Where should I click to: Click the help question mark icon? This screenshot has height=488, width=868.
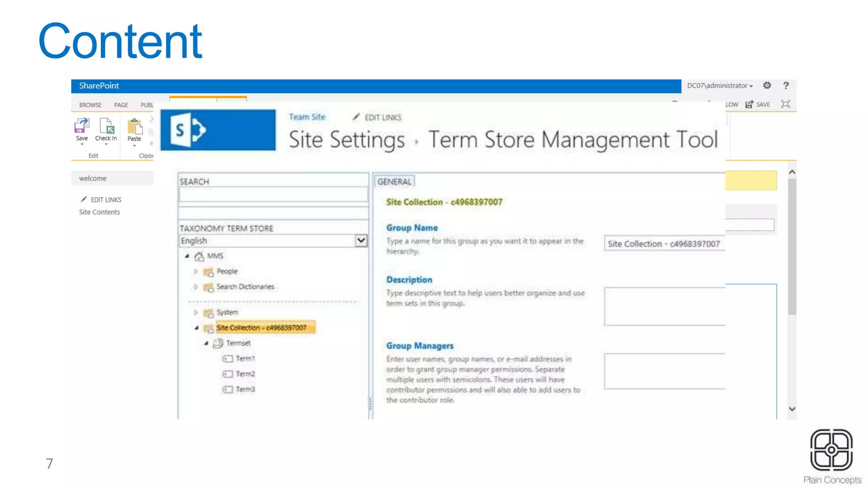click(786, 86)
